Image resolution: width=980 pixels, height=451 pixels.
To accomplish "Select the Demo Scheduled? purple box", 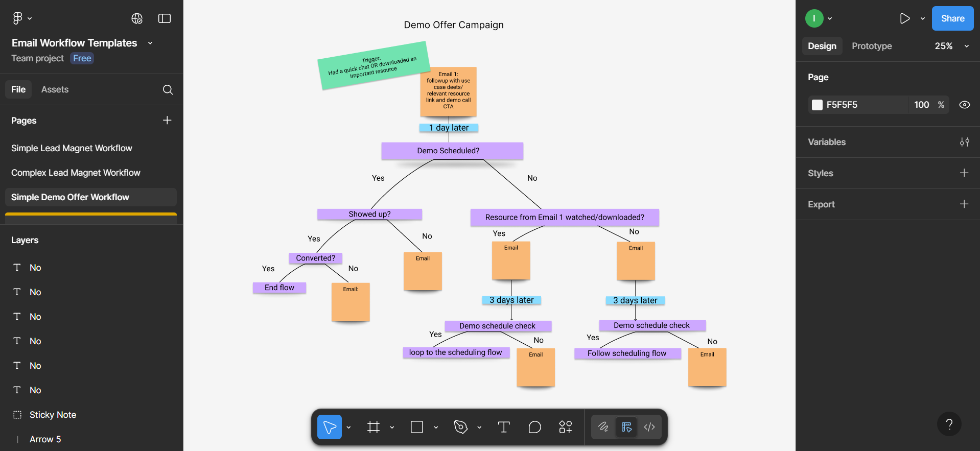I will tap(452, 151).
